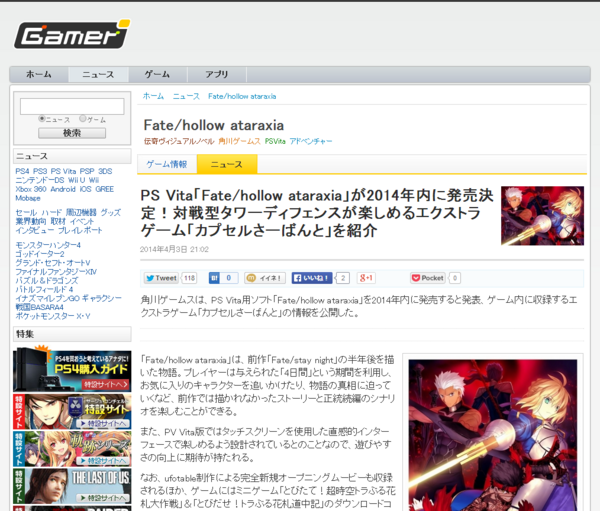Open バトルフィールド 4 link

(44, 289)
